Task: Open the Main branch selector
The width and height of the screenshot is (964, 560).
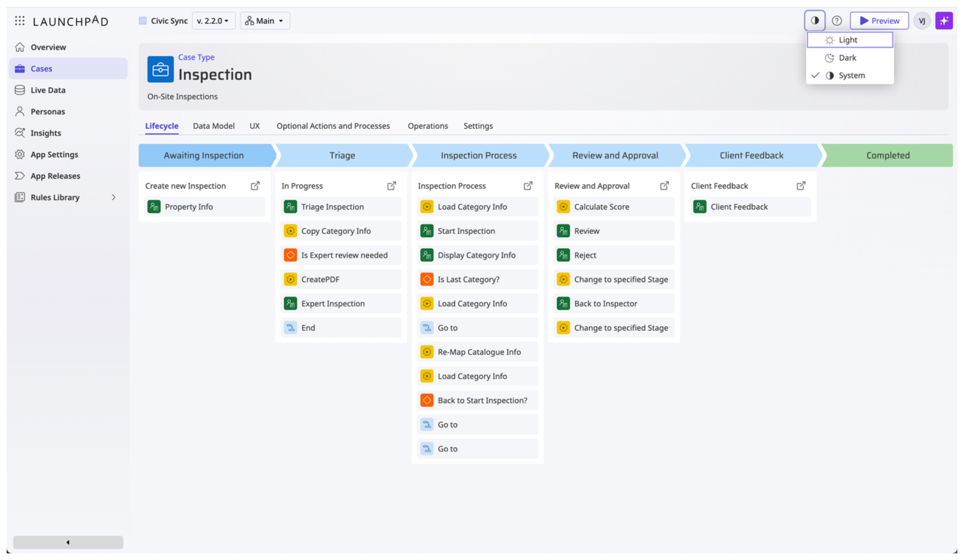Action: 265,21
